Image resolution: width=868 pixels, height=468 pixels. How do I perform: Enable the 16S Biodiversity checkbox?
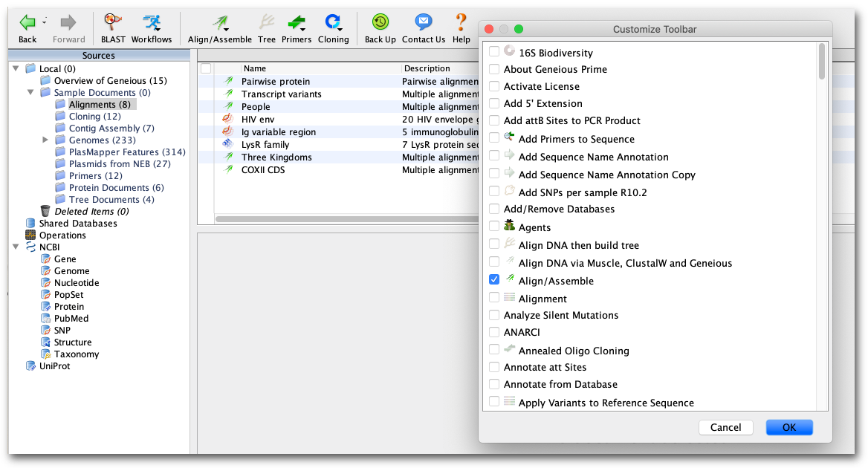click(x=494, y=51)
